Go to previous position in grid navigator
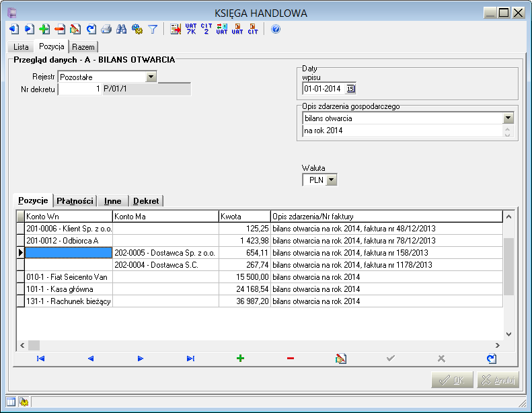 pyautogui.click(x=91, y=359)
